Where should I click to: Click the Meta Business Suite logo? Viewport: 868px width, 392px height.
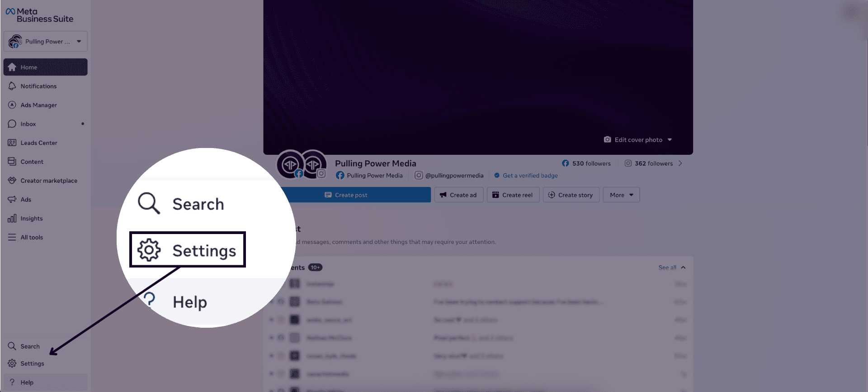pos(39,15)
